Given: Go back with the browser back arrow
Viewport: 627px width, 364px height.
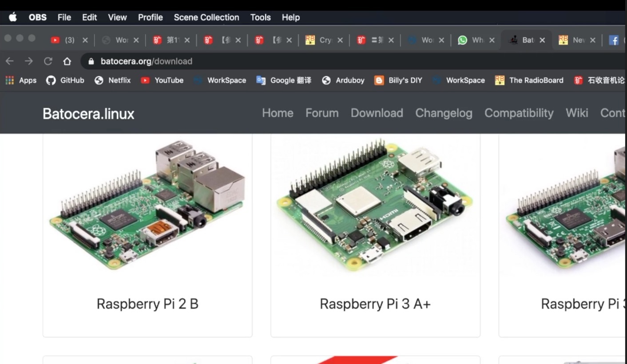Looking at the screenshot, I should tap(10, 61).
